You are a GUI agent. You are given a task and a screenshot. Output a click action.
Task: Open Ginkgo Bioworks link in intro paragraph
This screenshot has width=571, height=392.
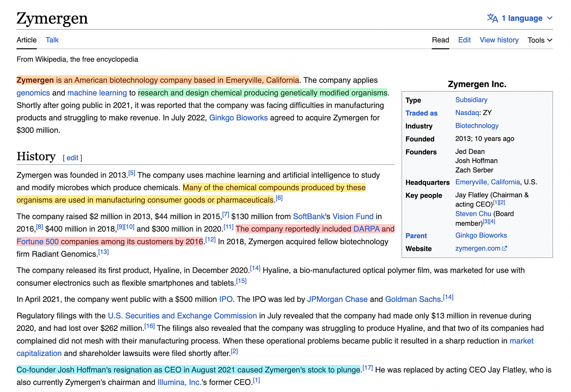(x=238, y=118)
